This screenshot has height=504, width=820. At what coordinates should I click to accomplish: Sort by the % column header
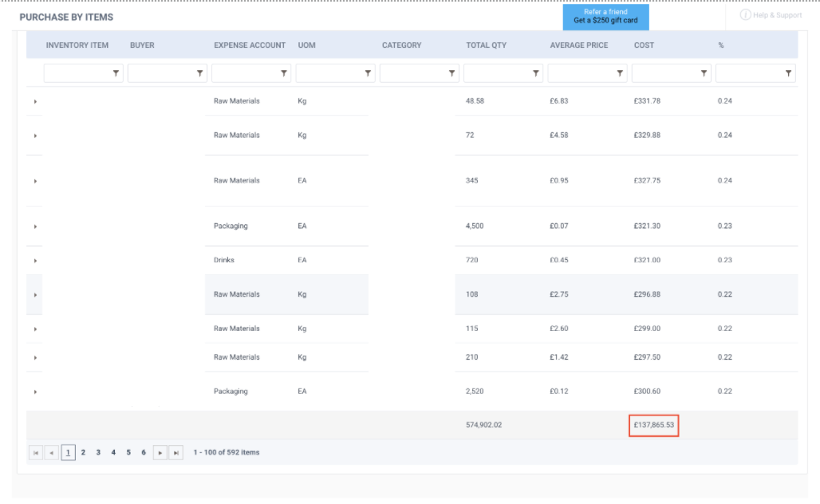(720, 45)
